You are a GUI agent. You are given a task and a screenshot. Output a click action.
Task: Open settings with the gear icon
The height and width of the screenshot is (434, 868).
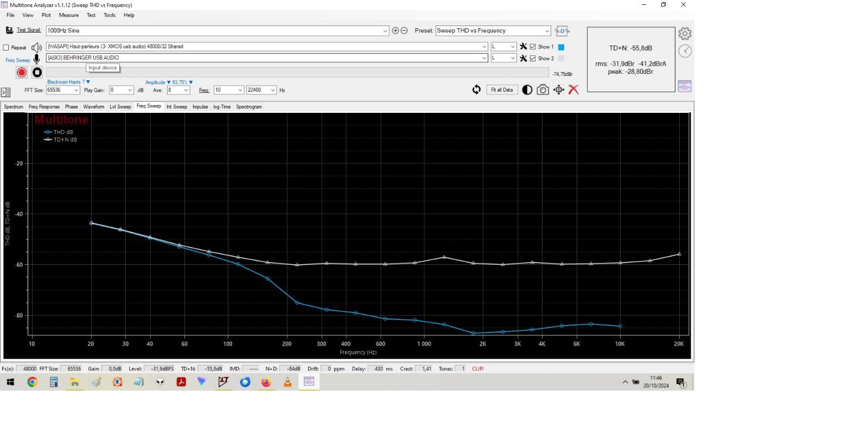coord(685,34)
